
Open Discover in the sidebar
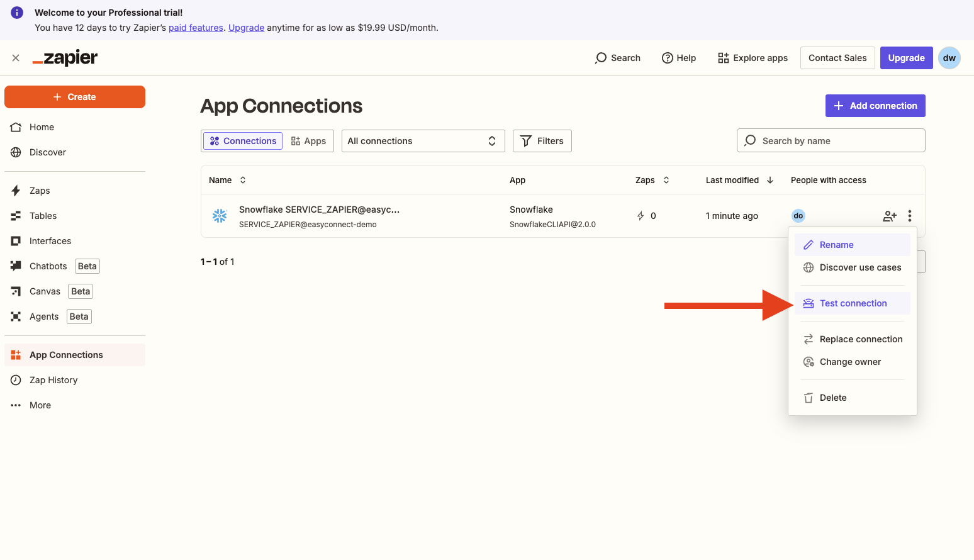coord(75,152)
